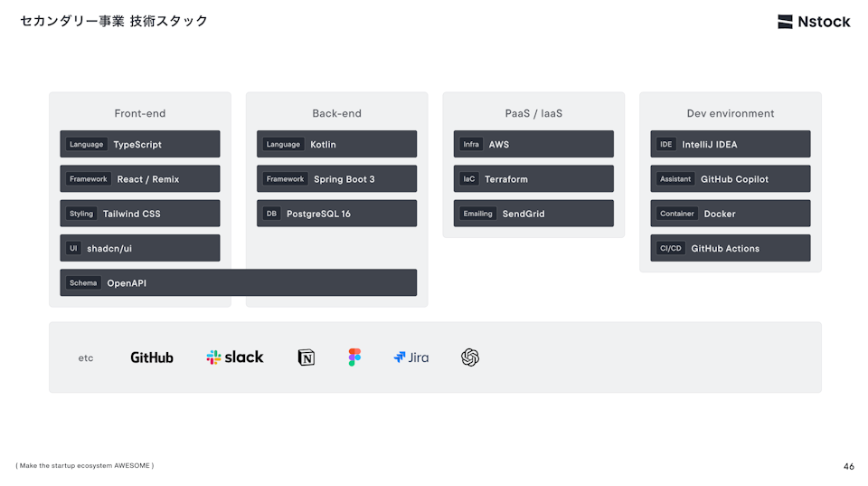This screenshot has width=868, height=486.
Task: Click the Nstock logo
Action: pyautogui.click(x=814, y=22)
